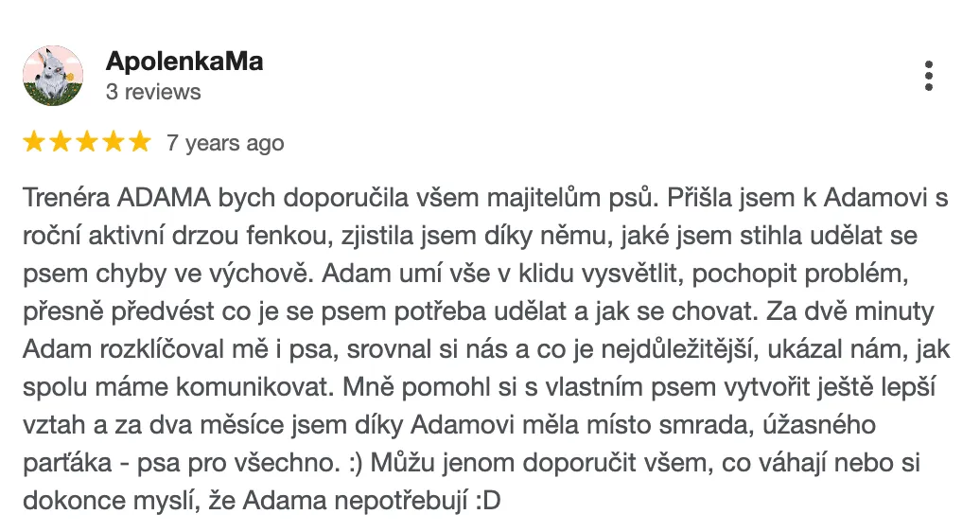Click ApolenkaMa's rabbit profile avatar

pyautogui.click(x=53, y=76)
